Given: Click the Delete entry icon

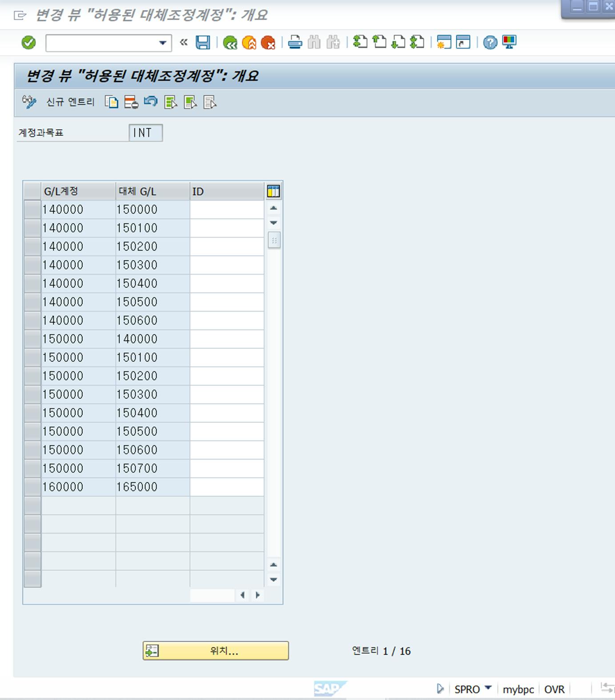Looking at the screenshot, I should 131,102.
